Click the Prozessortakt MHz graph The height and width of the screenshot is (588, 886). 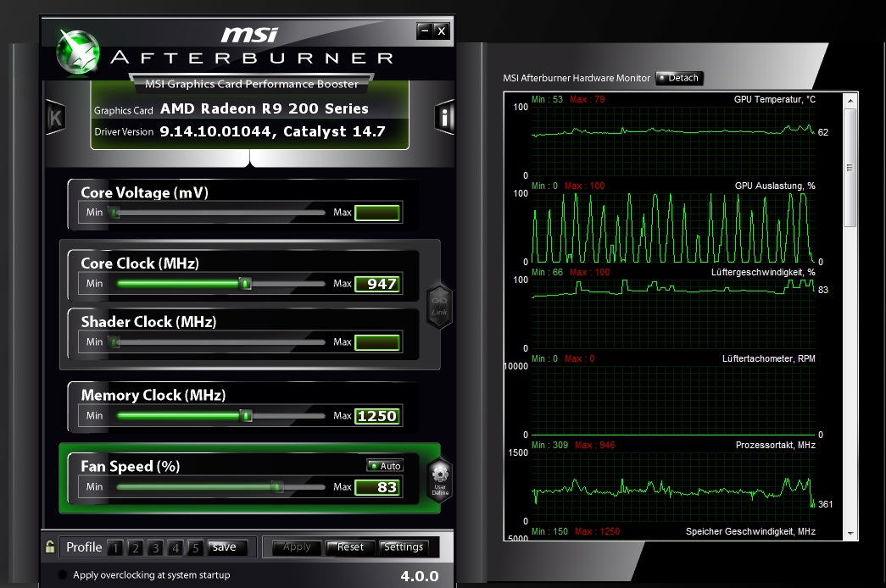coord(672,487)
